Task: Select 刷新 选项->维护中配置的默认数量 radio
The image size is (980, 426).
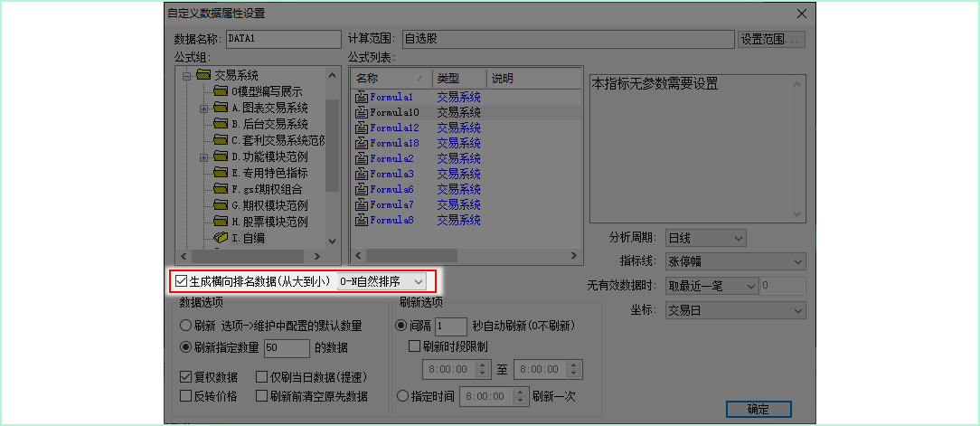Action: click(x=185, y=326)
